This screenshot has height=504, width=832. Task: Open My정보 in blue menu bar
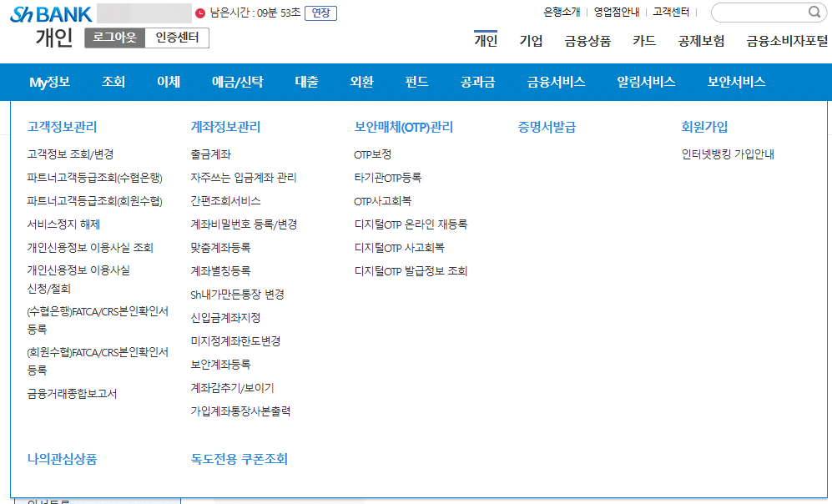point(49,82)
